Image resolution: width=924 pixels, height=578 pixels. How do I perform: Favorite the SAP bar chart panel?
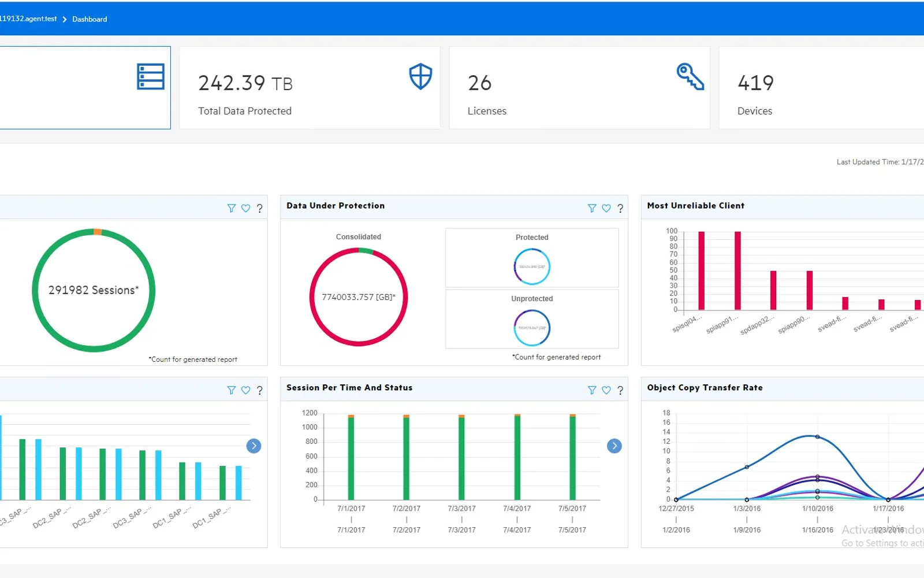pos(246,390)
